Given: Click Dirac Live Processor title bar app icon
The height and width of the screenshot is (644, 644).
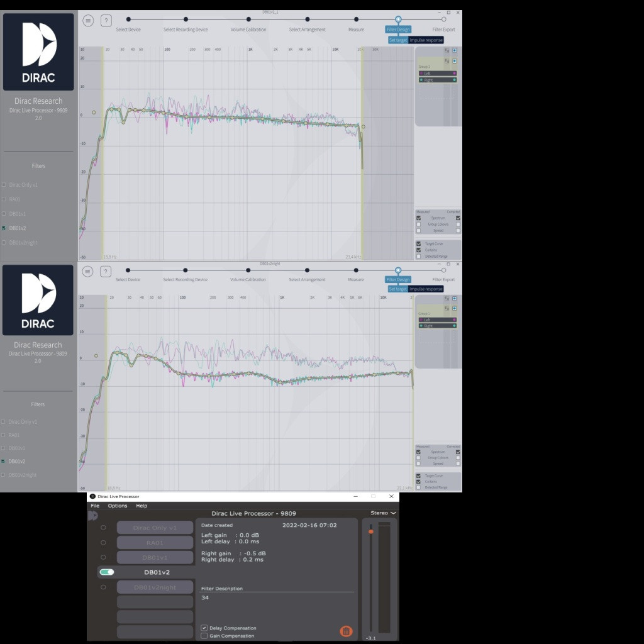Looking at the screenshot, I should tap(92, 496).
